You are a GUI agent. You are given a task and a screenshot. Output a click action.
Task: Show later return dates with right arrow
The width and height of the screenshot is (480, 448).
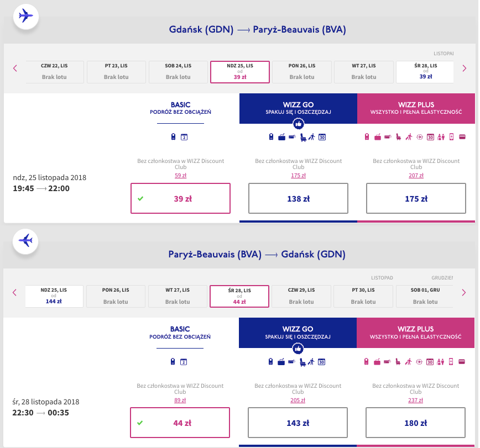click(x=464, y=293)
